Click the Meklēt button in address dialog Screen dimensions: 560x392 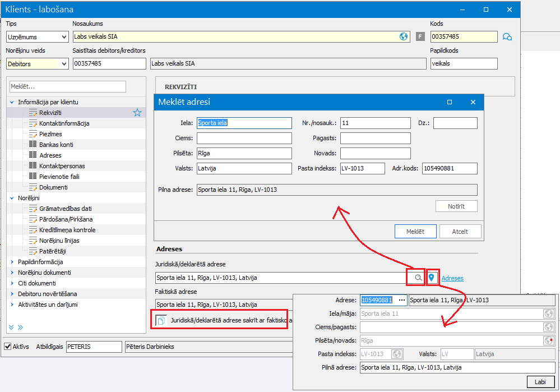[415, 232]
